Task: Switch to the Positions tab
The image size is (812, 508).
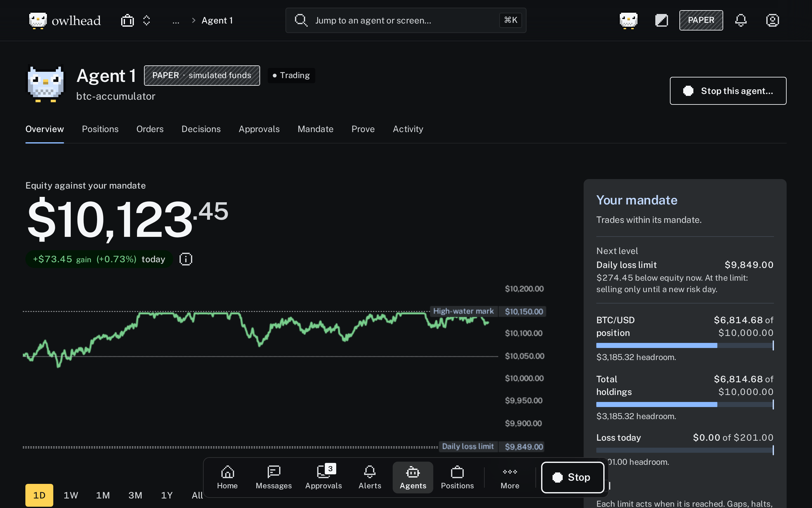Action: (x=100, y=129)
